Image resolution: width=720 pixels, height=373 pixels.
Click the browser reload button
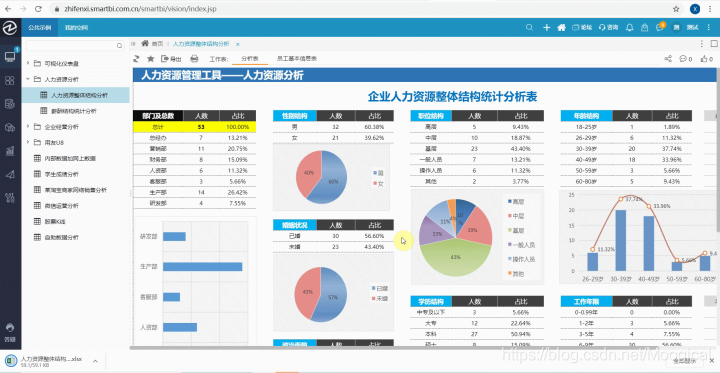click(x=38, y=9)
